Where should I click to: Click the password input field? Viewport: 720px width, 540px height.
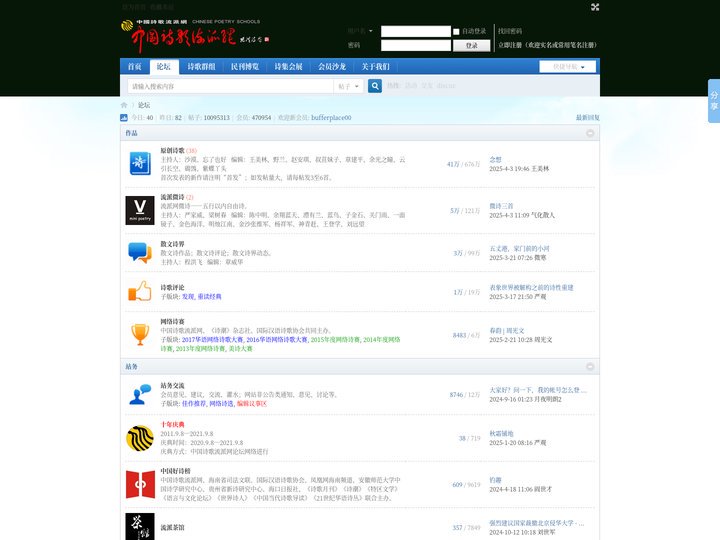pyautogui.click(x=416, y=45)
